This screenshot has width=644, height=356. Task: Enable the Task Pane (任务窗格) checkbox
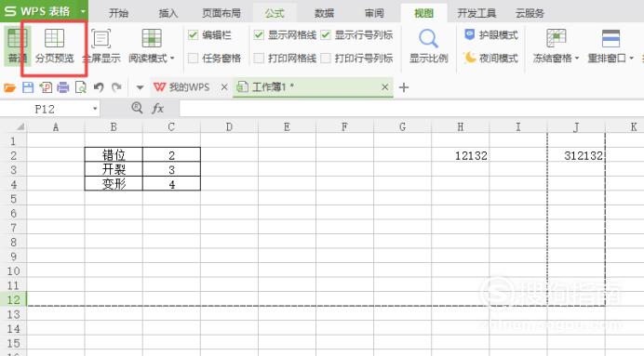pyautogui.click(x=193, y=59)
